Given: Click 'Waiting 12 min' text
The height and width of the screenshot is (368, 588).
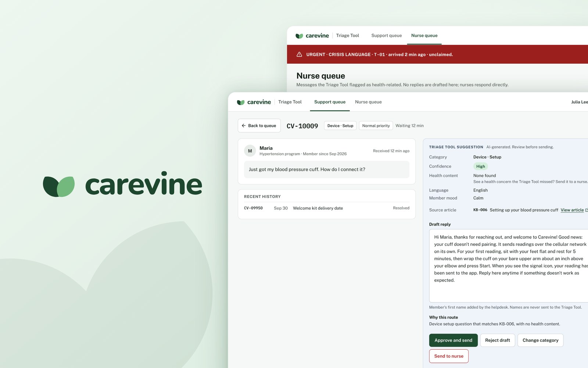Looking at the screenshot, I should pyautogui.click(x=409, y=126).
